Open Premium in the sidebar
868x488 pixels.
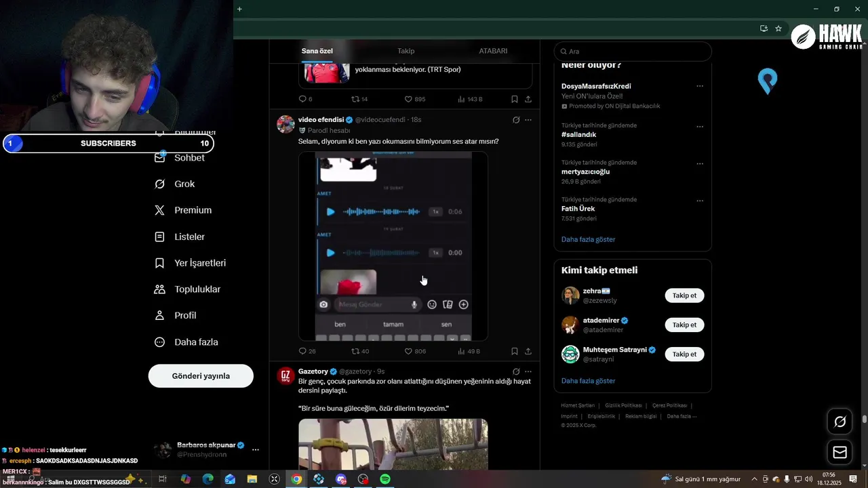pyautogui.click(x=183, y=210)
